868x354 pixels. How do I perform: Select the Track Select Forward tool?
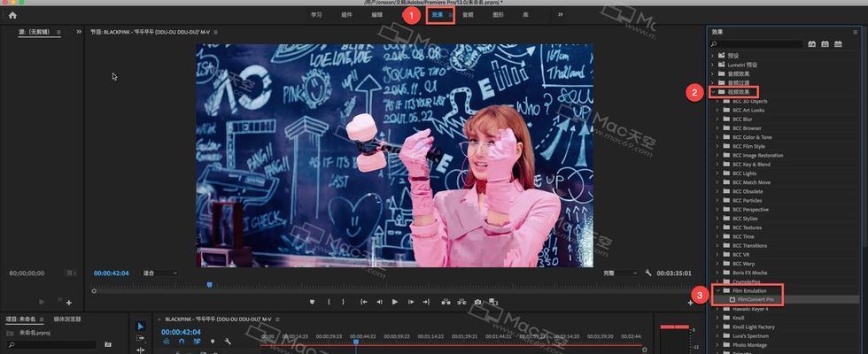coord(141,338)
